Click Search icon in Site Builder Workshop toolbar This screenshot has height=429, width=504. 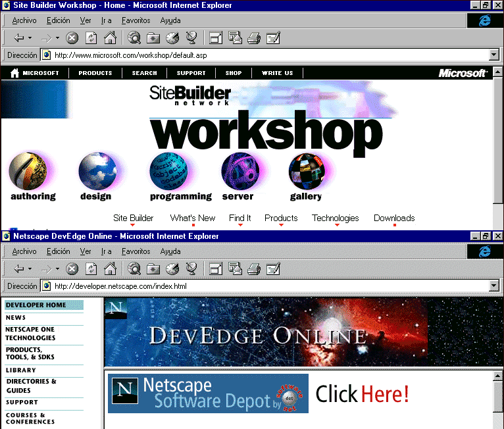tap(134, 38)
